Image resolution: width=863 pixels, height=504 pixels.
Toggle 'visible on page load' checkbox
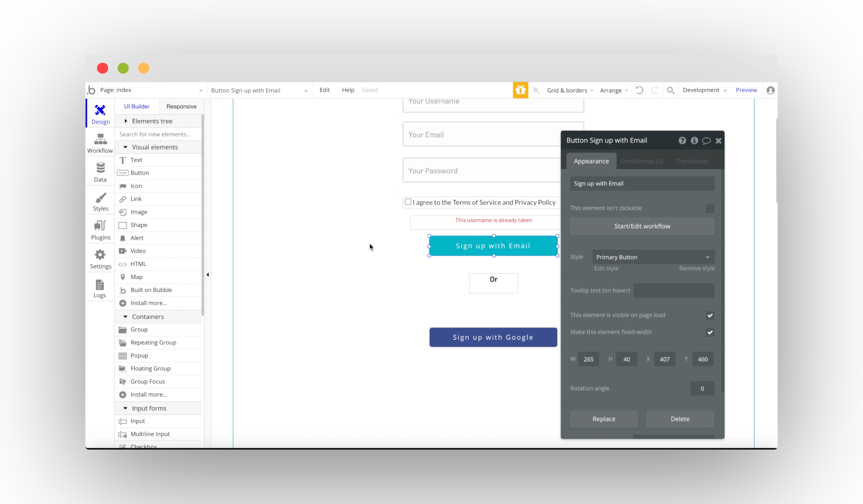[710, 315]
